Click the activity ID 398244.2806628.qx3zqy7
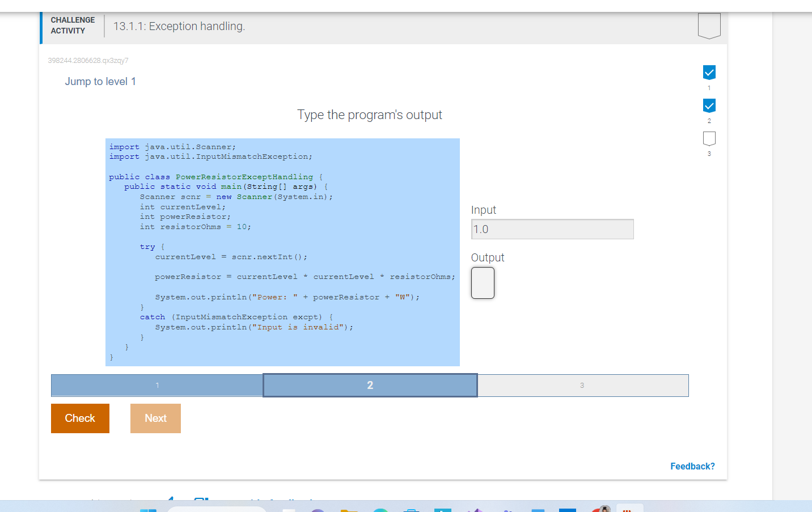 coord(88,60)
